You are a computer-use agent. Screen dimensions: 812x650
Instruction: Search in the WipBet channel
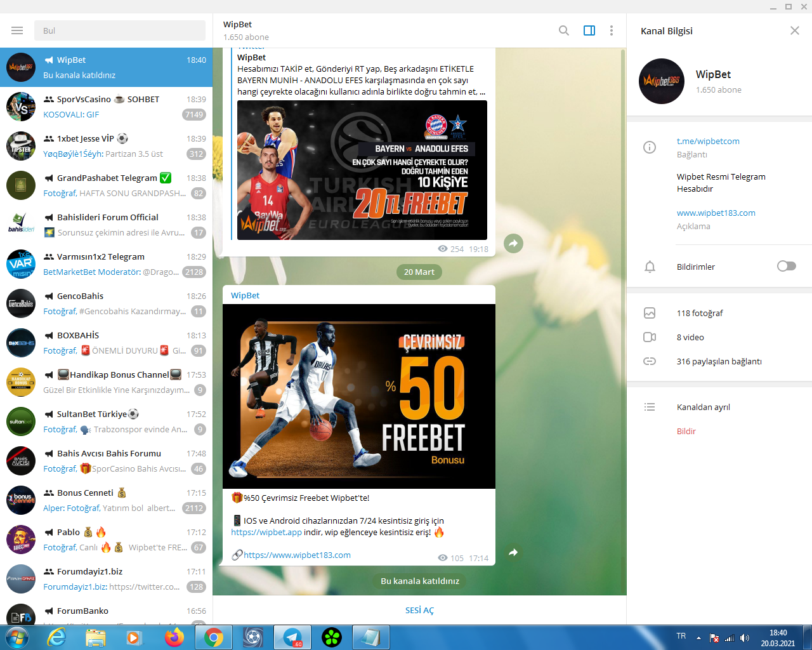[x=563, y=30]
